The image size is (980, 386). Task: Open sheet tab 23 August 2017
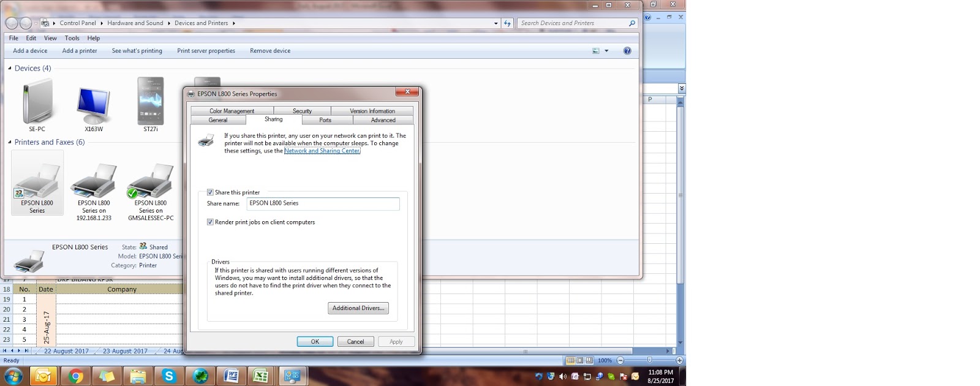tap(125, 351)
